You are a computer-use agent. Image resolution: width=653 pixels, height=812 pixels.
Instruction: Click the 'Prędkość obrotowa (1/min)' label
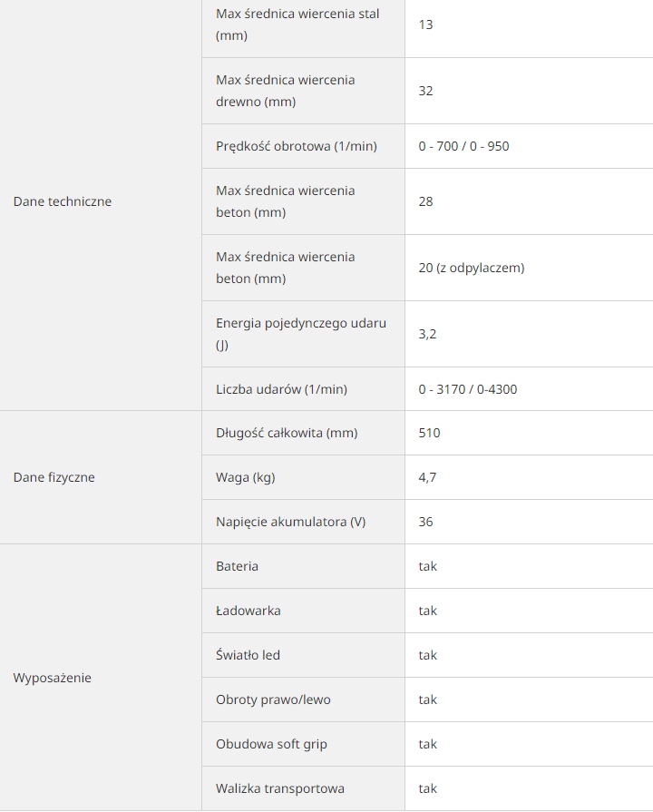(297, 146)
